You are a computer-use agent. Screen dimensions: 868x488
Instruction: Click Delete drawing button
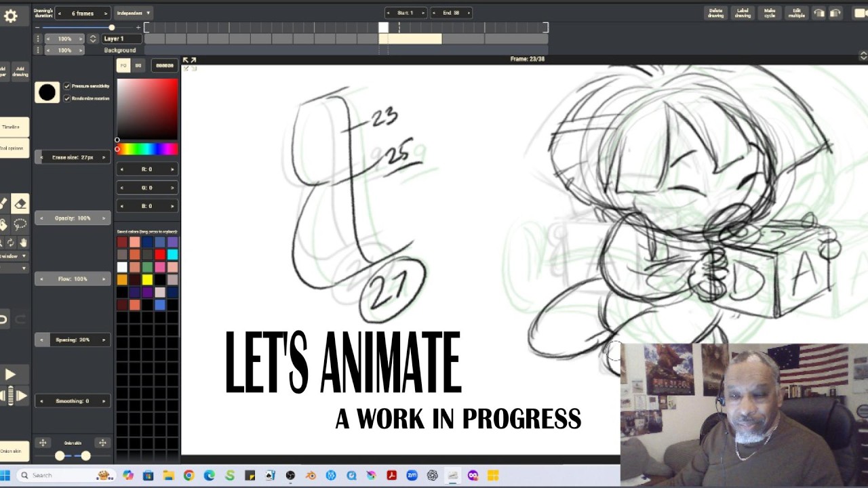[x=716, y=13]
